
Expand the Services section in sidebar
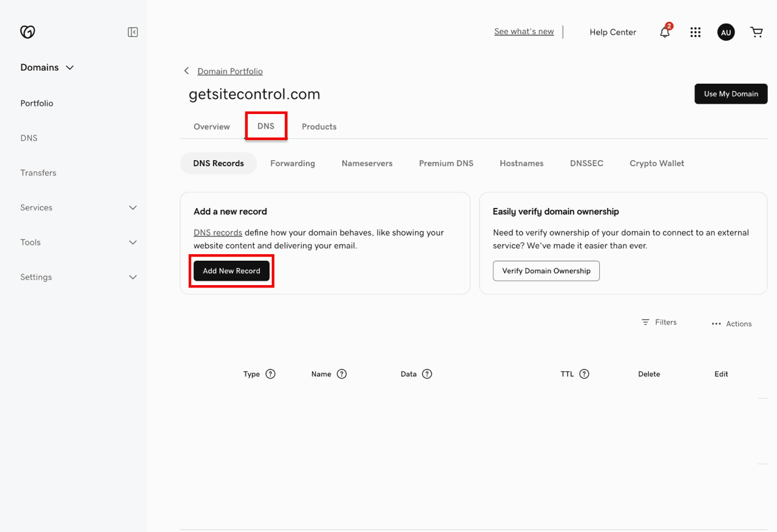click(x=133, y=207)
